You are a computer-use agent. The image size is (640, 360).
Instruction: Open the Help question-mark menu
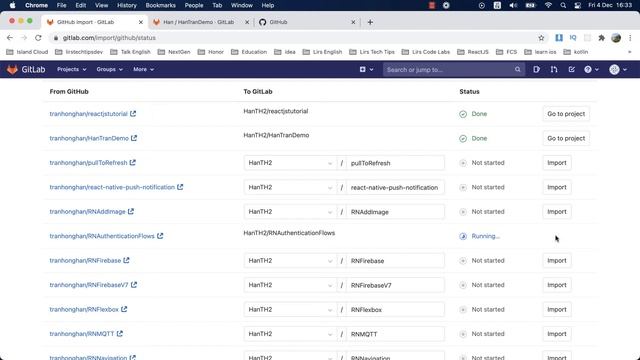click(x=591, y=70)
